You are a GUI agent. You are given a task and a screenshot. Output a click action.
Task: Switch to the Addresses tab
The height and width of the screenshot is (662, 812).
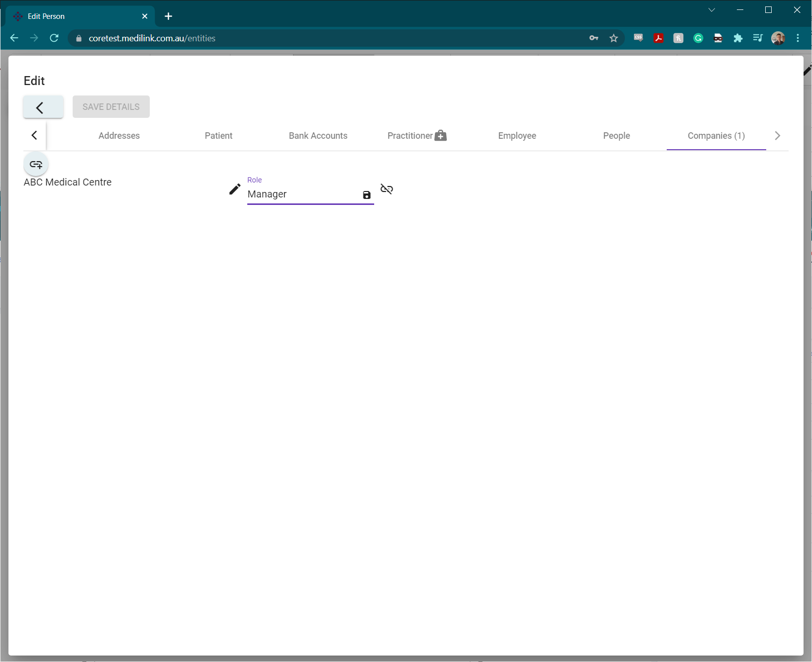click(119, 136)
